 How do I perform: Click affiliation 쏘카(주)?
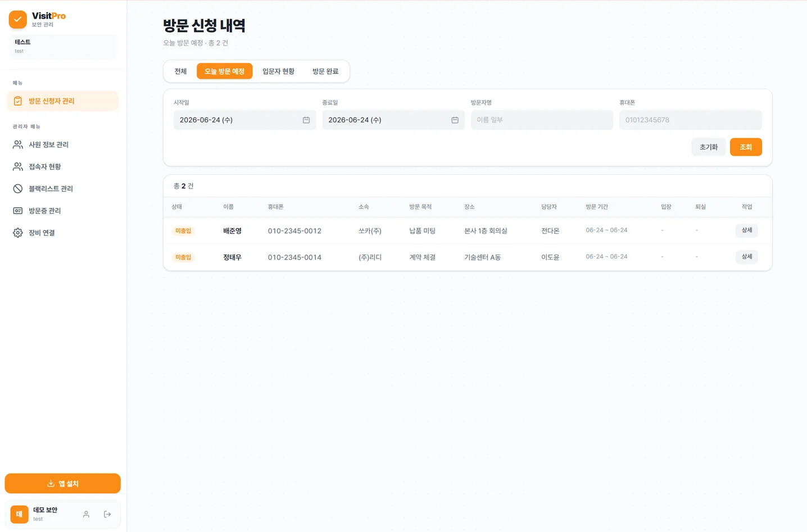click(x=370, y=231)
